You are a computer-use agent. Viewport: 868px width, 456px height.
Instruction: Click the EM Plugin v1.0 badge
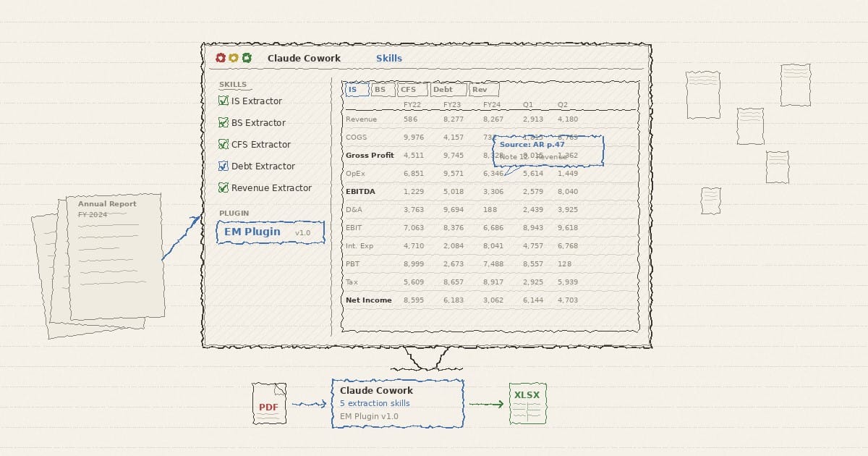[x=271, y=232]
